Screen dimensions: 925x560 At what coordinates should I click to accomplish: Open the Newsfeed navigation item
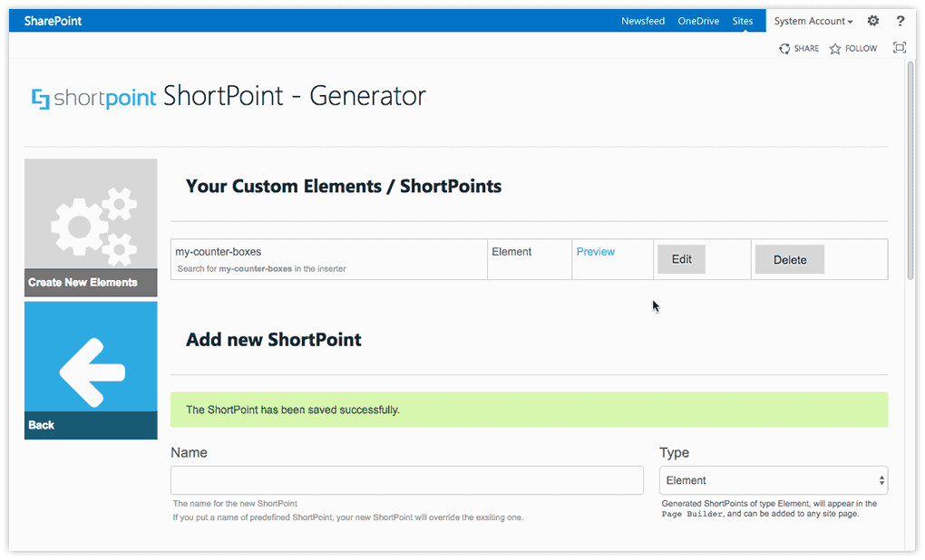(643, 21)
